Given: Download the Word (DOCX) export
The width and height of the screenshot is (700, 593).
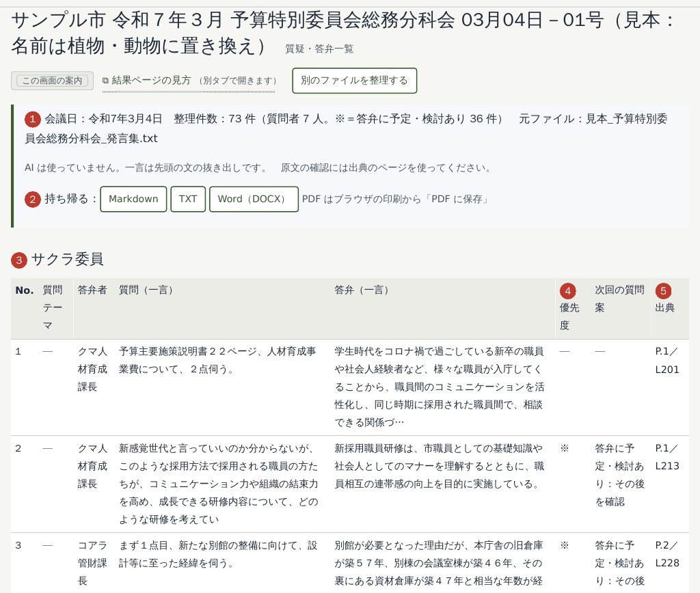Looking at the screenshot, I should [254, 199].
